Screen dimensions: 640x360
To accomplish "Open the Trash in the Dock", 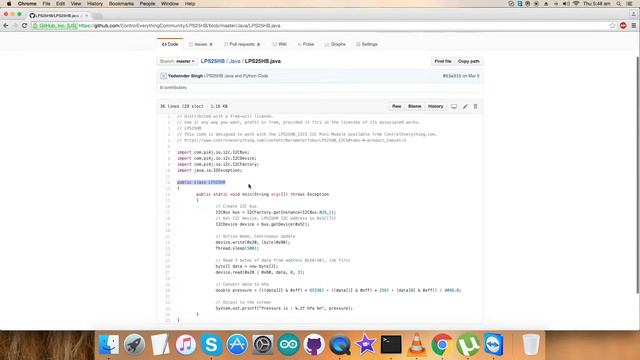I will [531, 344].
